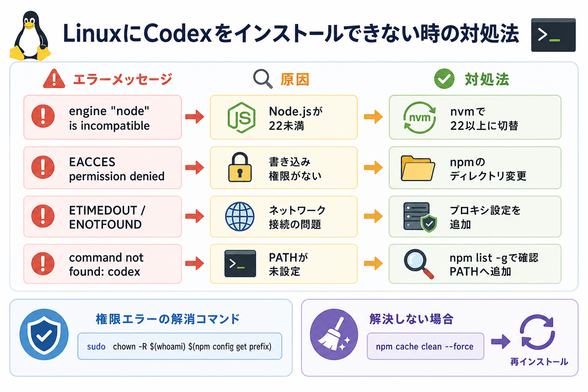588x392 pixels.
Task: Select the 書き込み権限がない cause text
Action: tap(295, 169)
